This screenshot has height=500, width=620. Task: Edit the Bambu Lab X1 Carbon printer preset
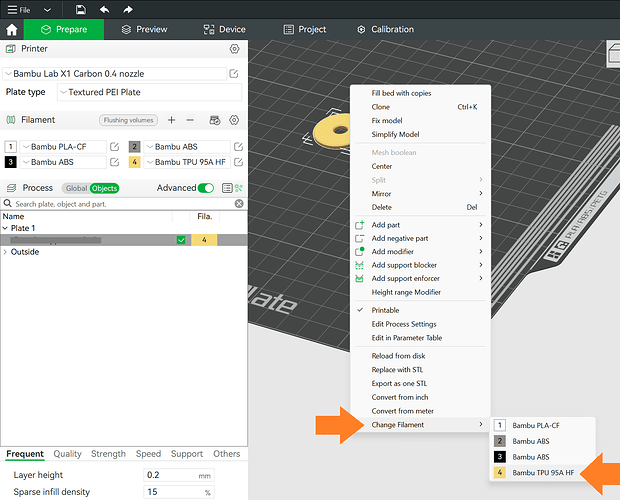[x=234, y=74]
